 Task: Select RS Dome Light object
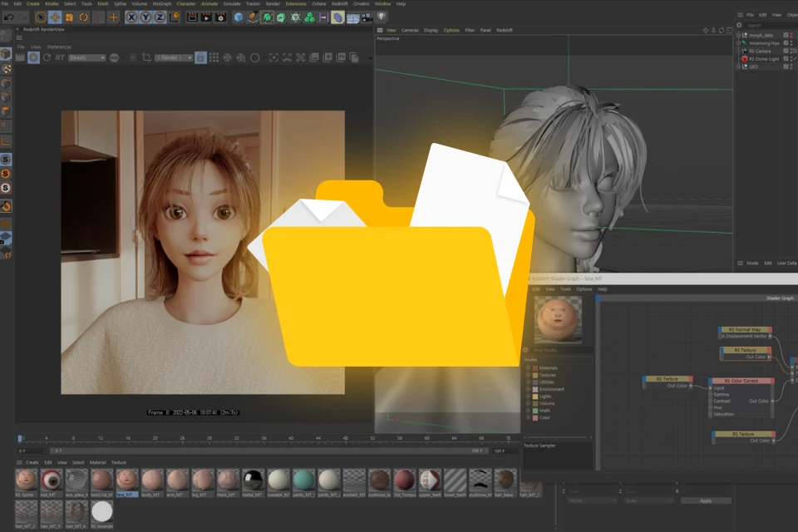click(763, 59)
